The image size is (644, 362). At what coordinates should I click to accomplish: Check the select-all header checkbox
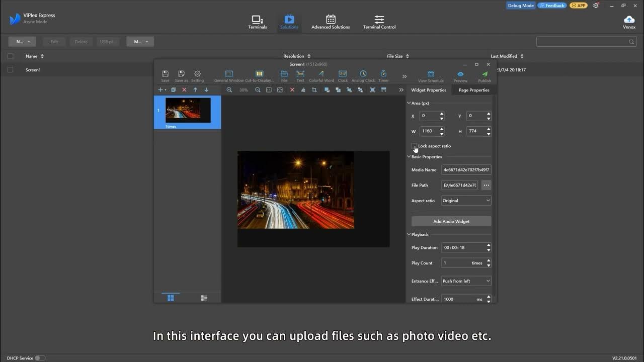10,56
